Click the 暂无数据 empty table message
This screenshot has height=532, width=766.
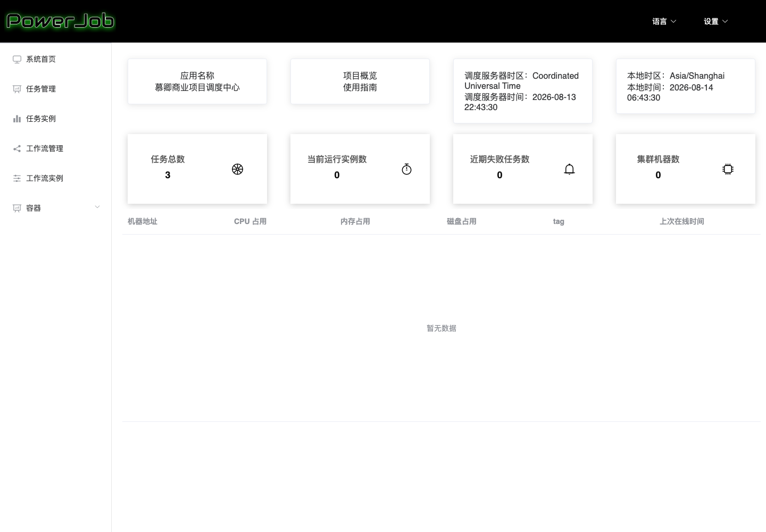pos(442,328)
